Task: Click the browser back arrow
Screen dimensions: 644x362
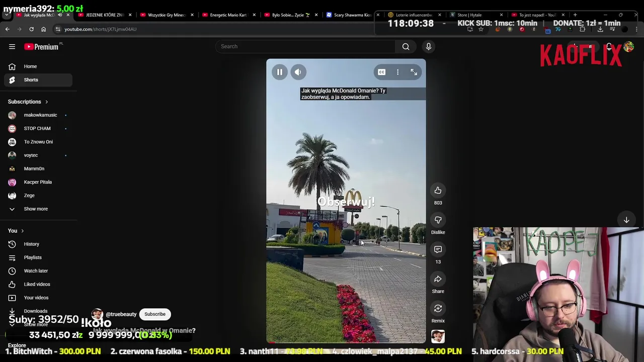Action: tap(8, 29)
